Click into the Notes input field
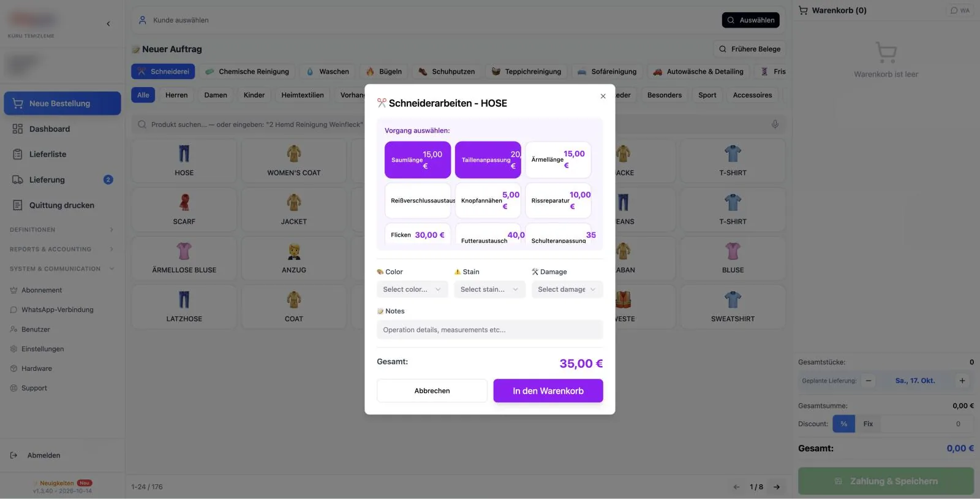980x499 pixels. (490, 330)
